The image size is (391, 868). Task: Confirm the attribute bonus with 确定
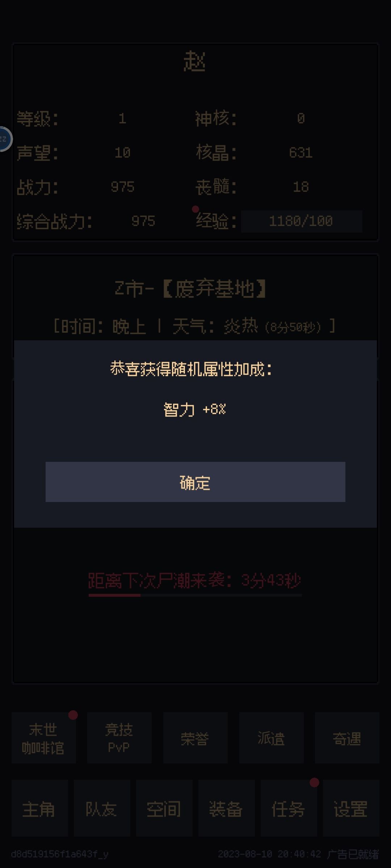tap(195, 482)
